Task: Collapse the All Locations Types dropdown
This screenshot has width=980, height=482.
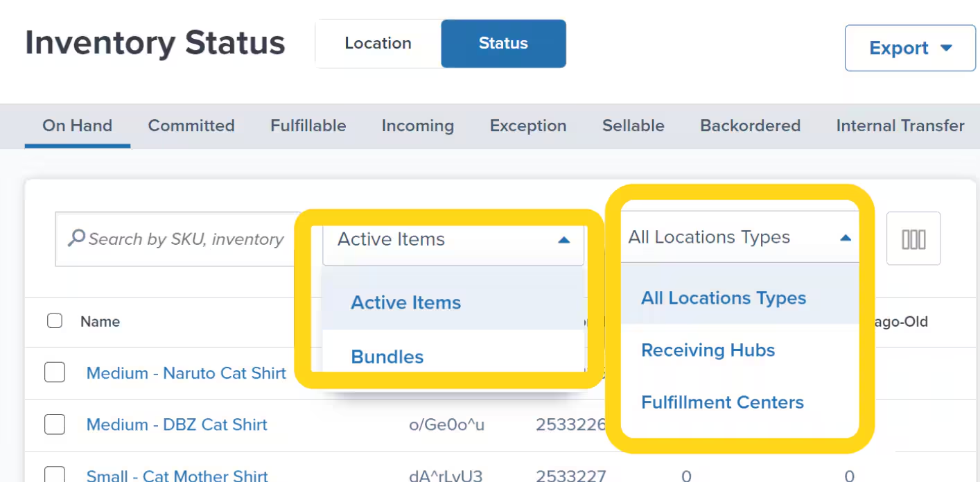Action: [x=845, y=237]
